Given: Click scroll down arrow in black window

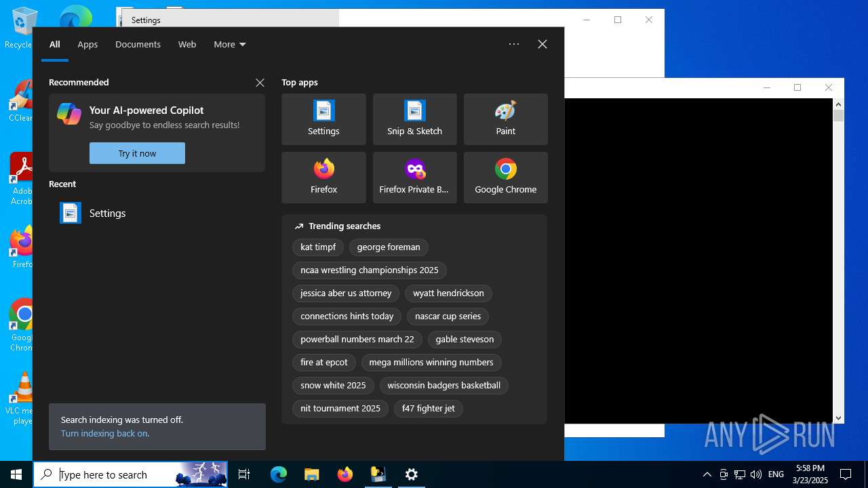Looking at the screenshot, I should pyautogui.click(x=839, y=418).
